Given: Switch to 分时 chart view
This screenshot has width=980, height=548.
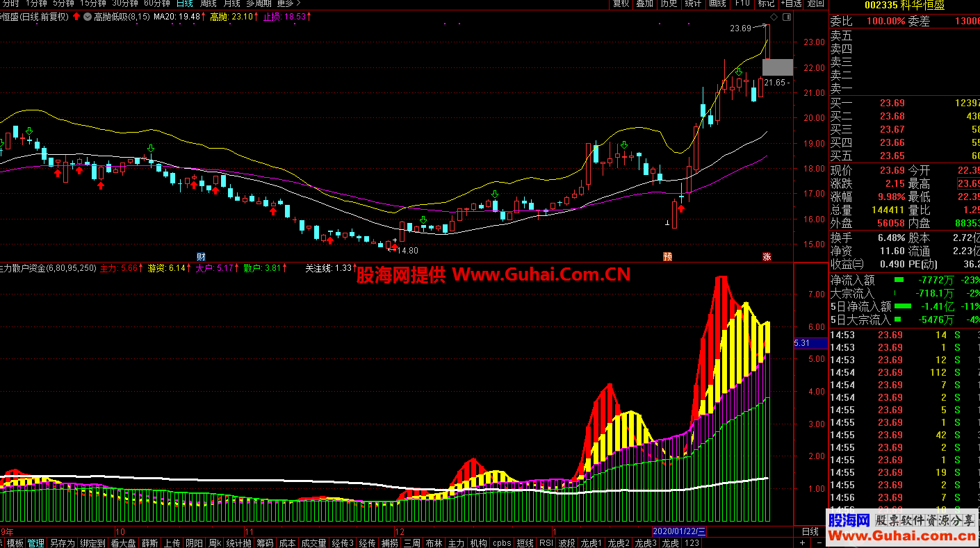Looking at the screenshot, I should tap(10, 3).
